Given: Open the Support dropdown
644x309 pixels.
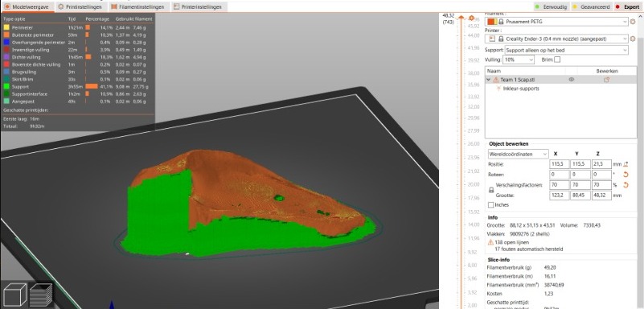Looking at the screenshot, I should (566, 50).
